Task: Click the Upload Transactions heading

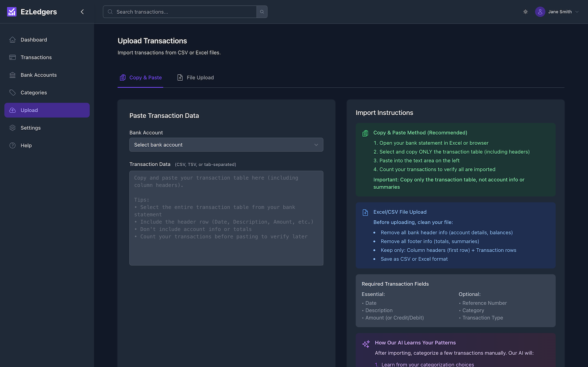Action: point(152,41)
